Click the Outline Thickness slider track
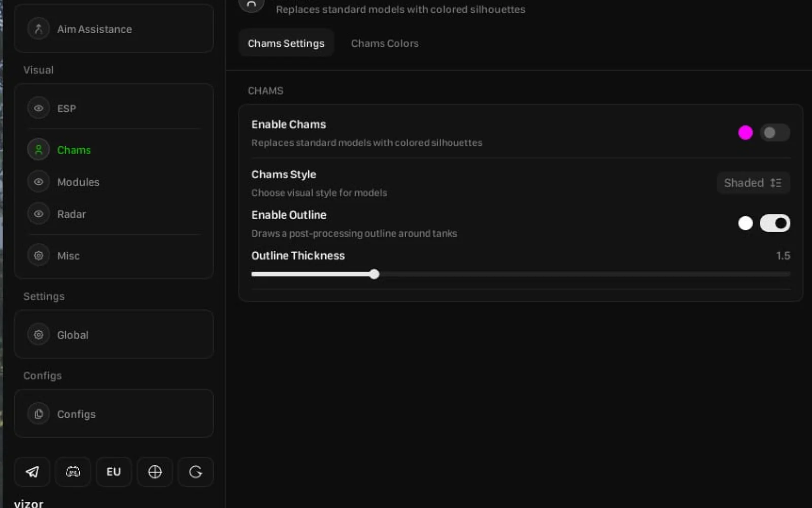This screenshot has width=812, height=508. [x=521, y=274]
